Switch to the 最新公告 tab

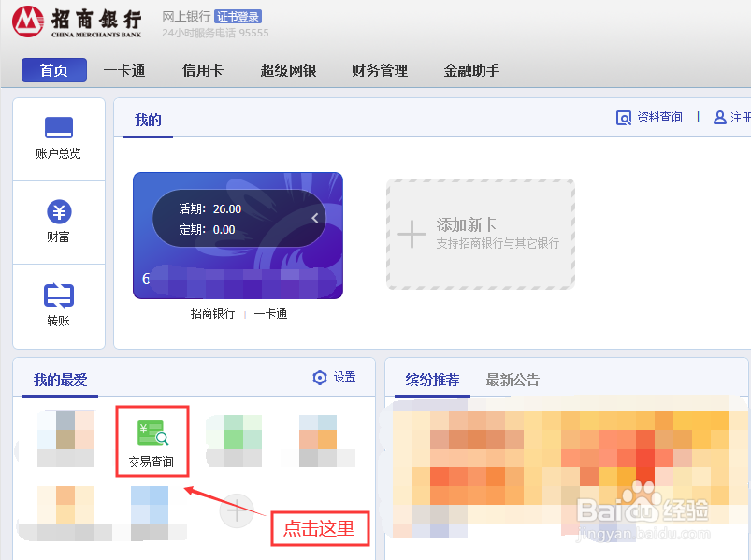point(513,381)
